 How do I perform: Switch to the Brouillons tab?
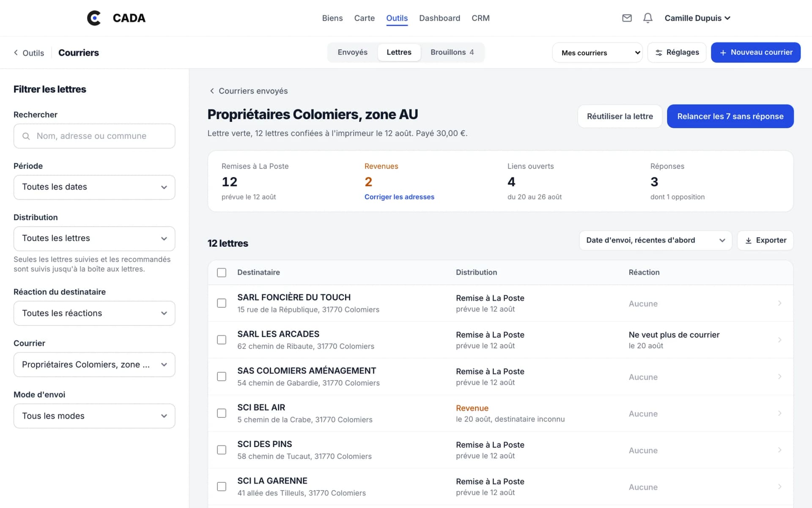coord(452,52)
